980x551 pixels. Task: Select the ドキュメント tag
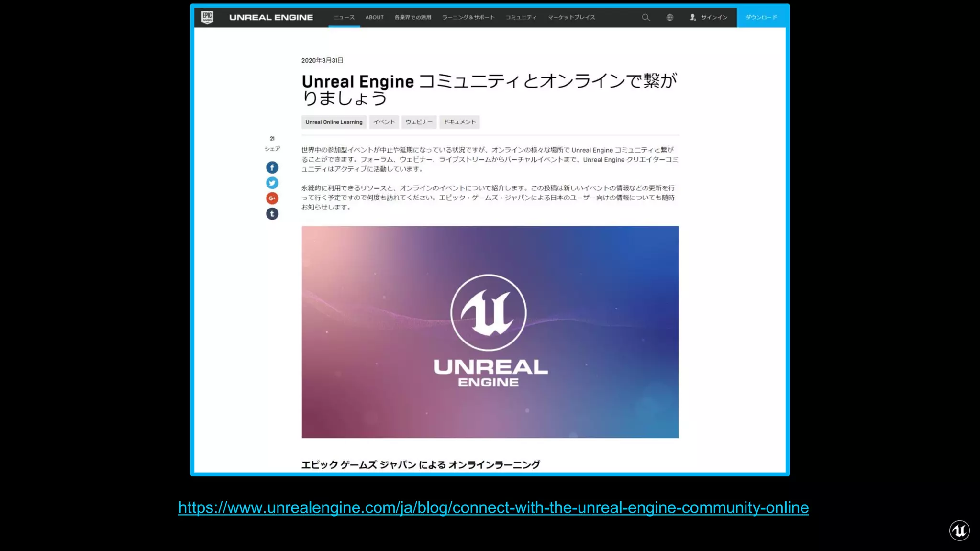click(459, 122)
